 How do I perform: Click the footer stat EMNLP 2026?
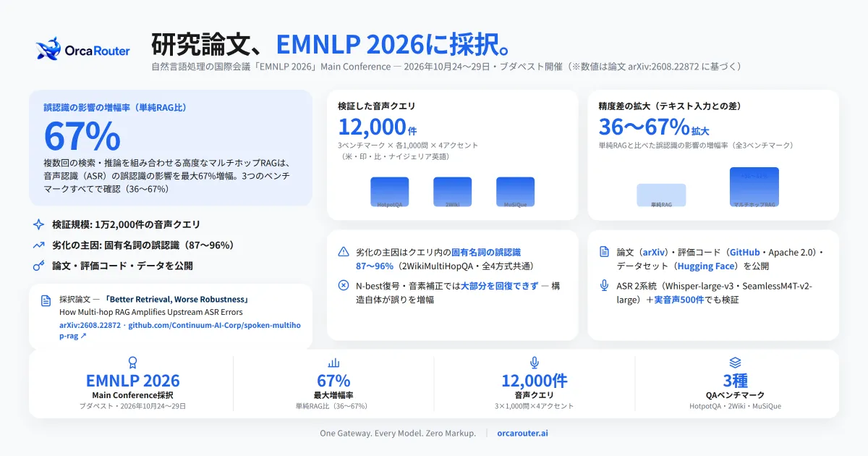coord(132,381)
